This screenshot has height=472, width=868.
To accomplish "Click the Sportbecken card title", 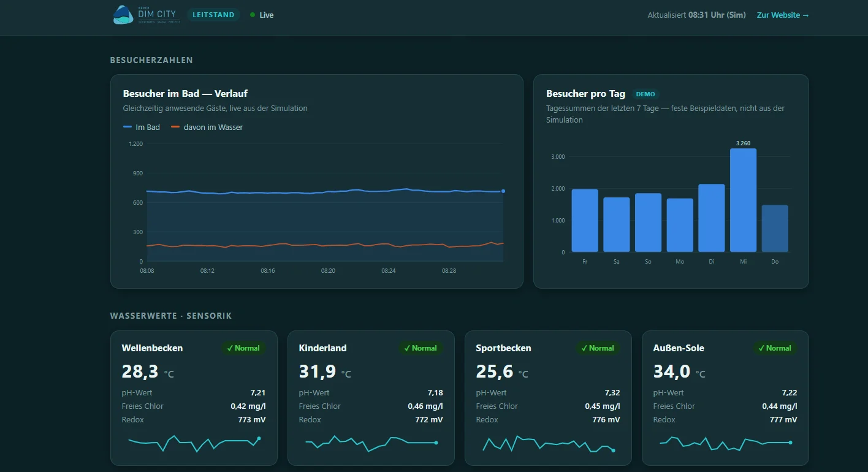I will pos(504,348).
